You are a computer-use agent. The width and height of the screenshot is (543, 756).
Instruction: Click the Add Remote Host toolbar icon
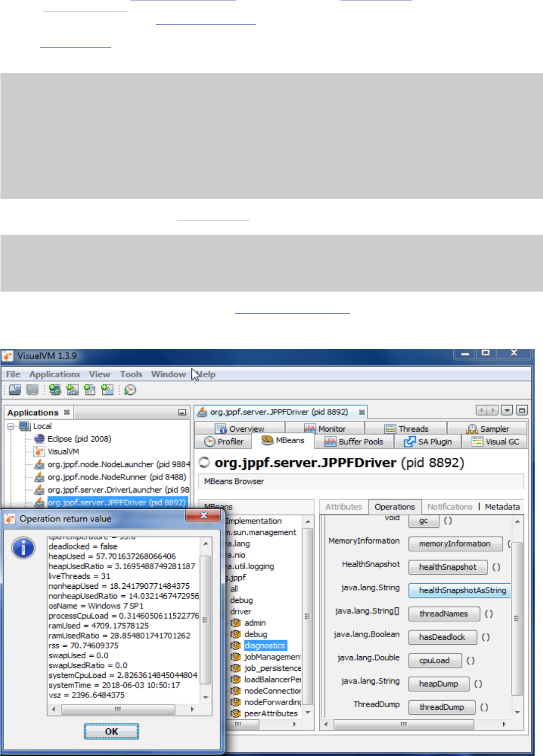(55, 389)
